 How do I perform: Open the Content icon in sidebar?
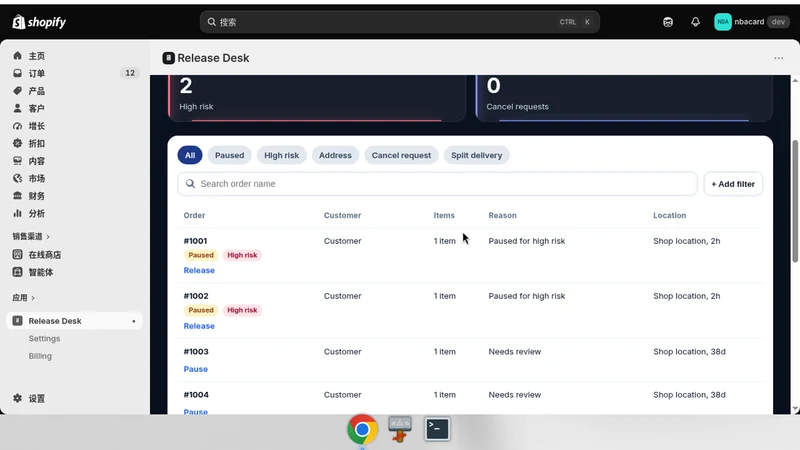pos(17,161)
